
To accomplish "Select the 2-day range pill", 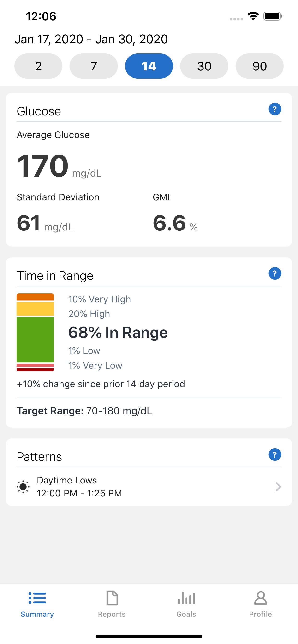I will tap(38, 66).
